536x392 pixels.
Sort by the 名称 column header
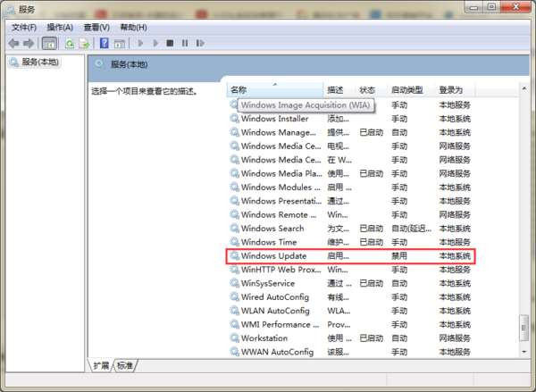point(275,90)
